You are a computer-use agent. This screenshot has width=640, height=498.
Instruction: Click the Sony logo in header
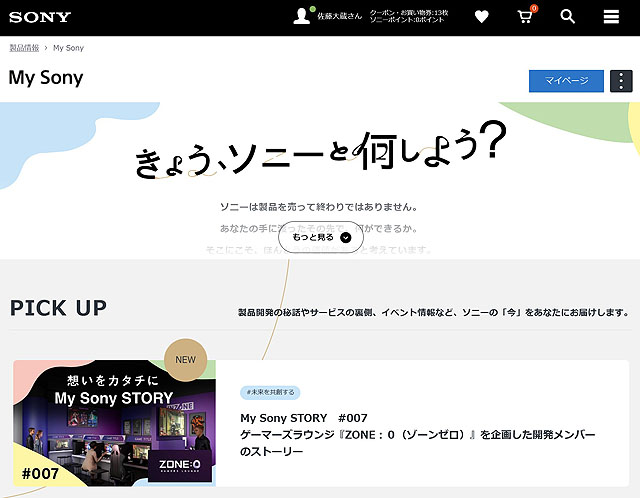[x=40, y=17]
